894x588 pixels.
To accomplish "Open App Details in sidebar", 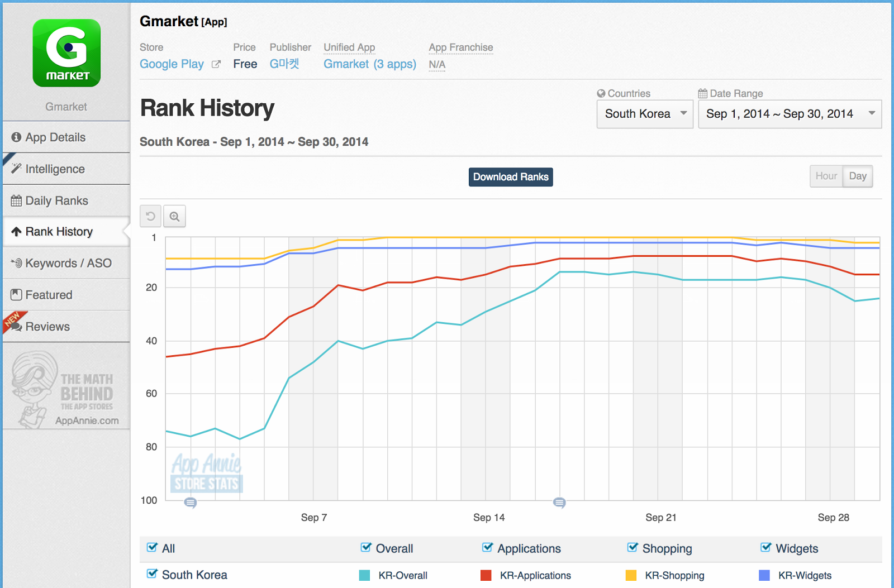I will pos(66,137).
